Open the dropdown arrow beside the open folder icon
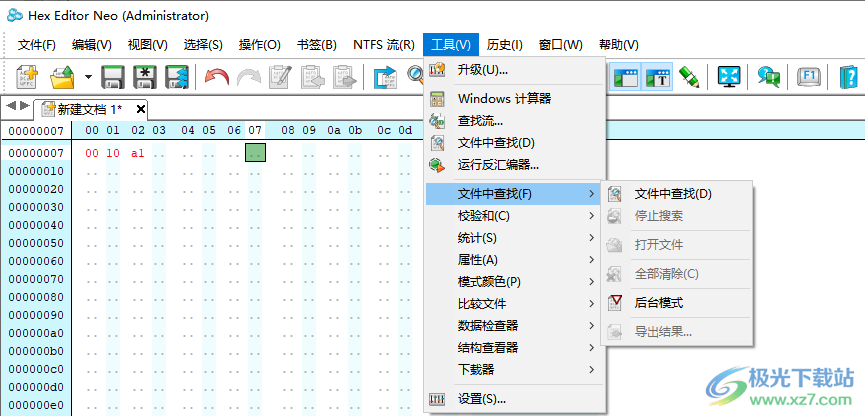The width and height of the screenshot is (865, 416). (x=88, y=77)
